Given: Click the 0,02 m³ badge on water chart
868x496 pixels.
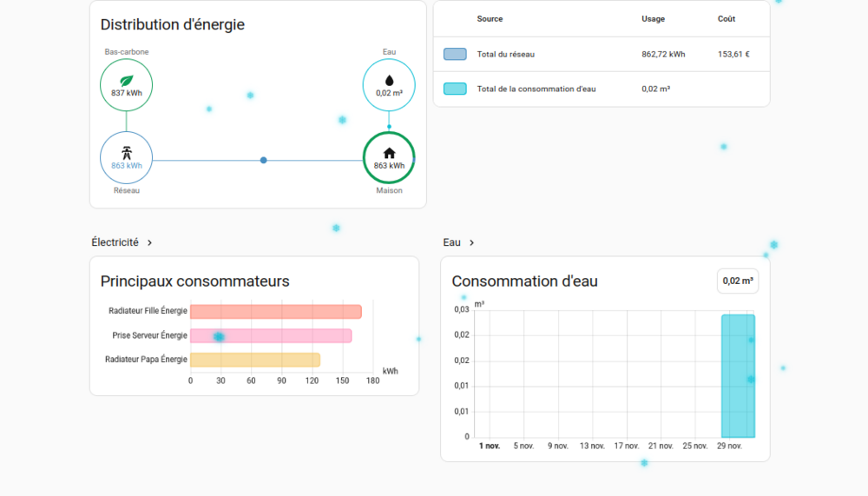Looking at the screenshot, I should (x=738, y=281).
